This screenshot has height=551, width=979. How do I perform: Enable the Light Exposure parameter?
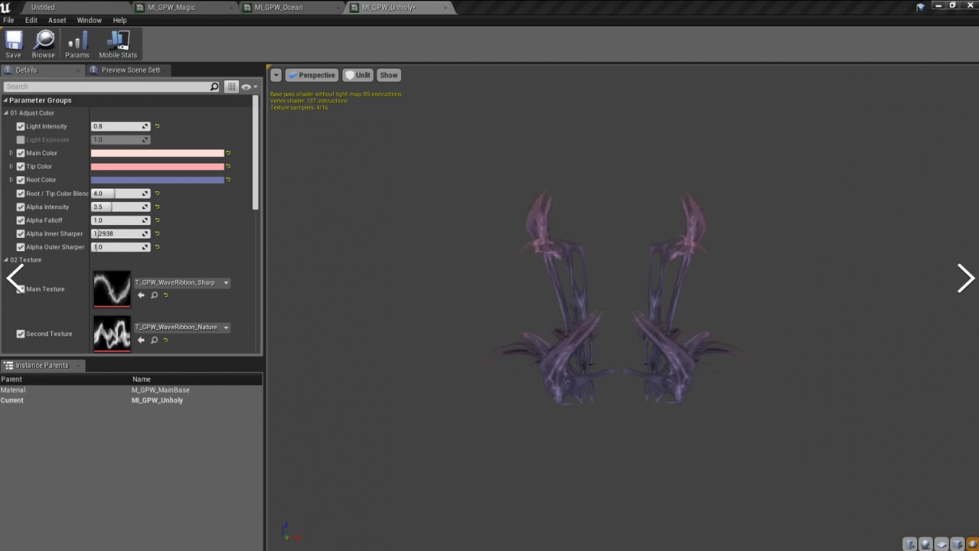[x=21, y=140]
